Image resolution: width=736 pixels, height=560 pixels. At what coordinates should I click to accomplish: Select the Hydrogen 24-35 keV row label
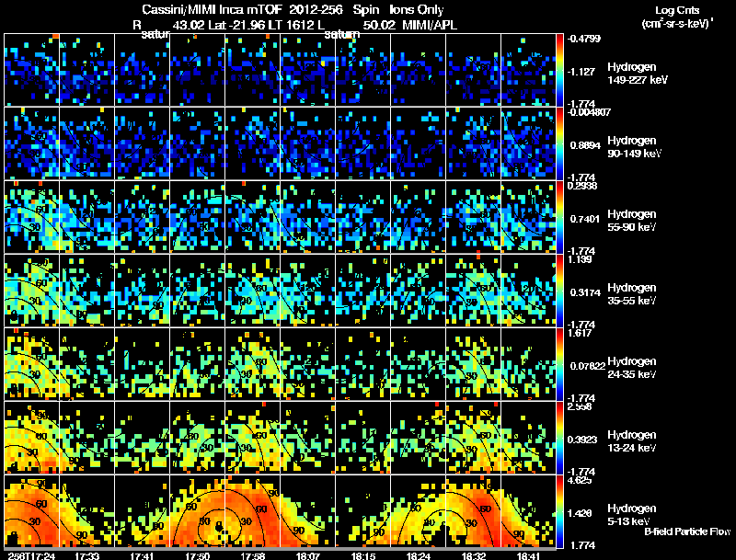(x=632, y=367)
